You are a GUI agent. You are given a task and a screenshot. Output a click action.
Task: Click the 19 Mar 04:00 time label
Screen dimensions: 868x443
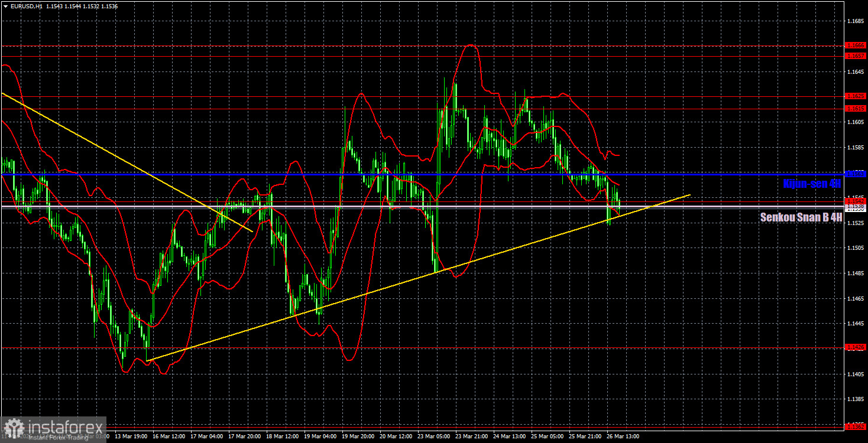(321, 437)
